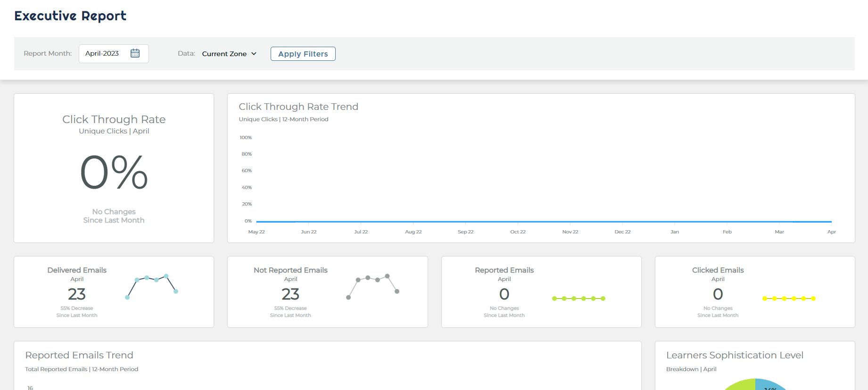Click the Delivered Emails count 23
The image size is (868, 390).
77,294
